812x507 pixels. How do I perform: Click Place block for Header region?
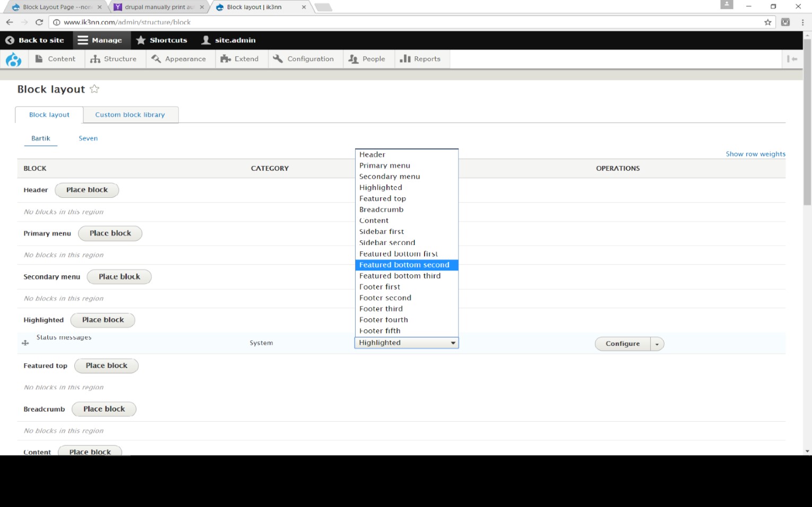[x=87, y=190]
